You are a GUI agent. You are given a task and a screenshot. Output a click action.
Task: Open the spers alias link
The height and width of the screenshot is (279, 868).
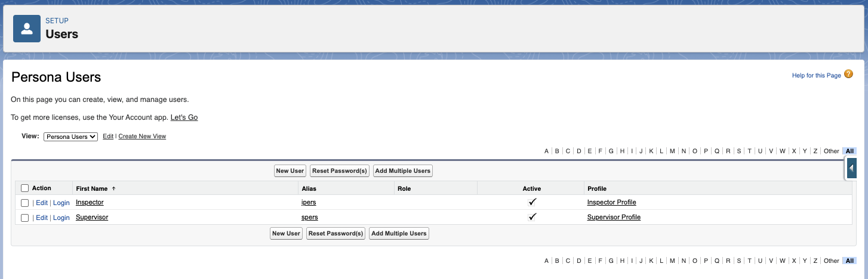point(309,217)
